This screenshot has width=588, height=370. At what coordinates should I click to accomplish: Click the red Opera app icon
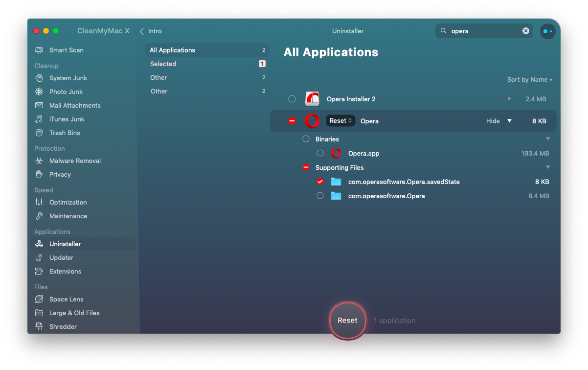coord(312,121)
